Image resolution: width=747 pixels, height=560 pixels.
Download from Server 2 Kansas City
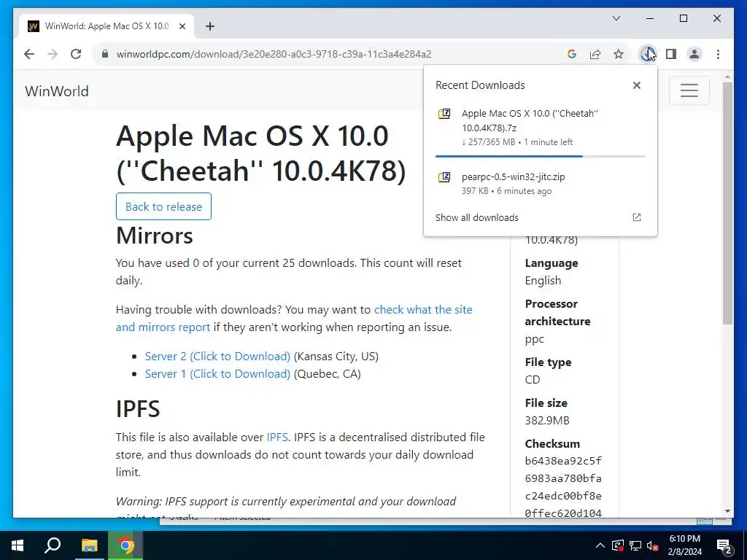[x=217, y=356]
